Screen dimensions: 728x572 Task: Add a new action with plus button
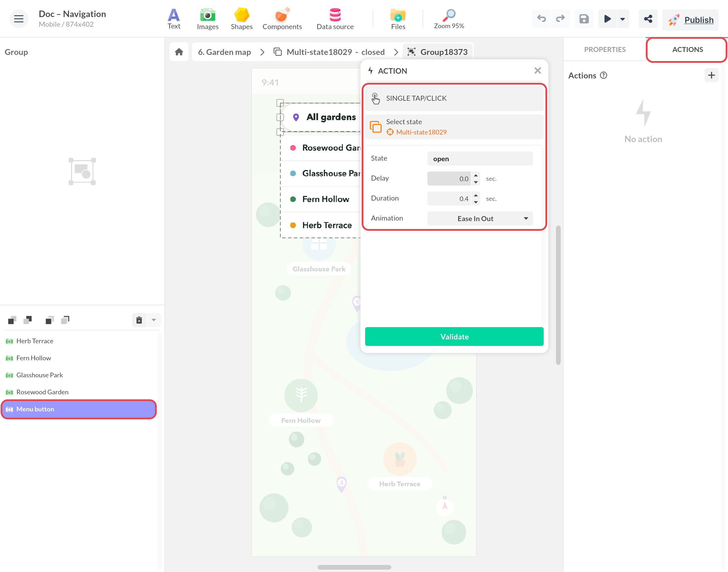tap(711, 75)
